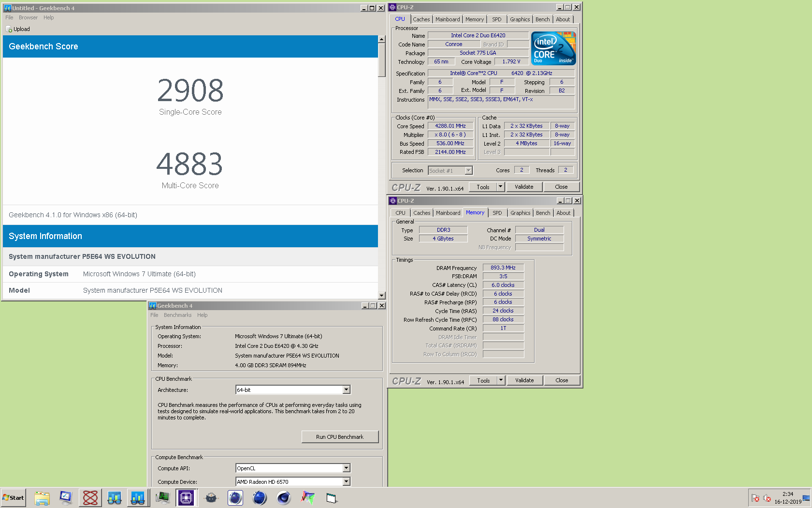
Task: Open the Compute Device AMD Radeon dropdown
Action: tap(346, 482)
